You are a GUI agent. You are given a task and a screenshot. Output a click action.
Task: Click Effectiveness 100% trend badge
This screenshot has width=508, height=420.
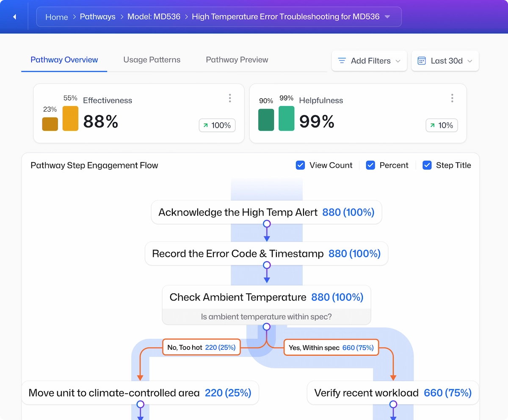217,125
